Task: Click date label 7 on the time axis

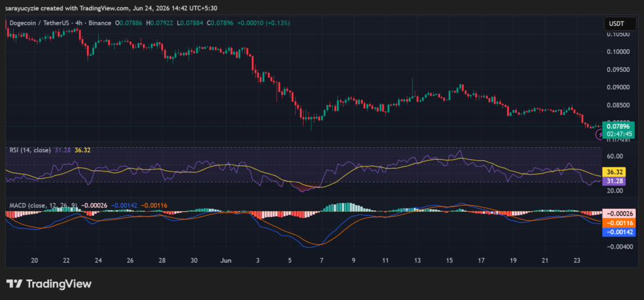Action: 321,260
